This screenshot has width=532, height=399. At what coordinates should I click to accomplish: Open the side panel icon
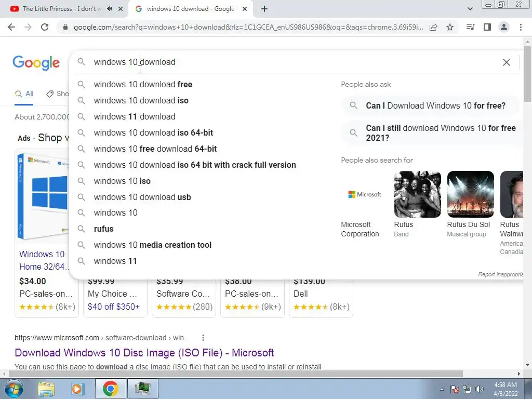tap(487, 27)
